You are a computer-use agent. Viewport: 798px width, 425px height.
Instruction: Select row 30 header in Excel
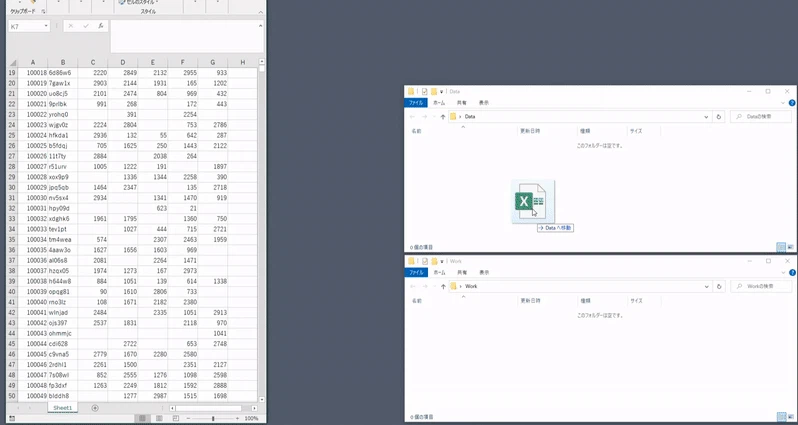coord(12,187)
